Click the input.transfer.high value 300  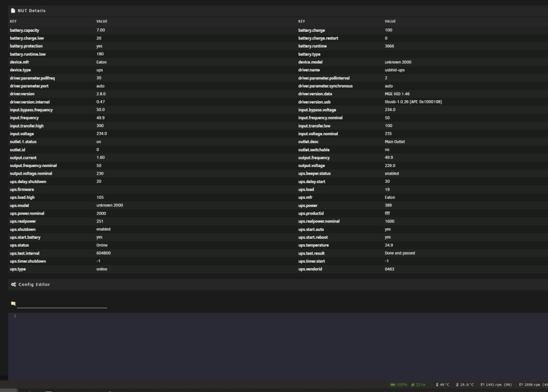pos(100,126)
